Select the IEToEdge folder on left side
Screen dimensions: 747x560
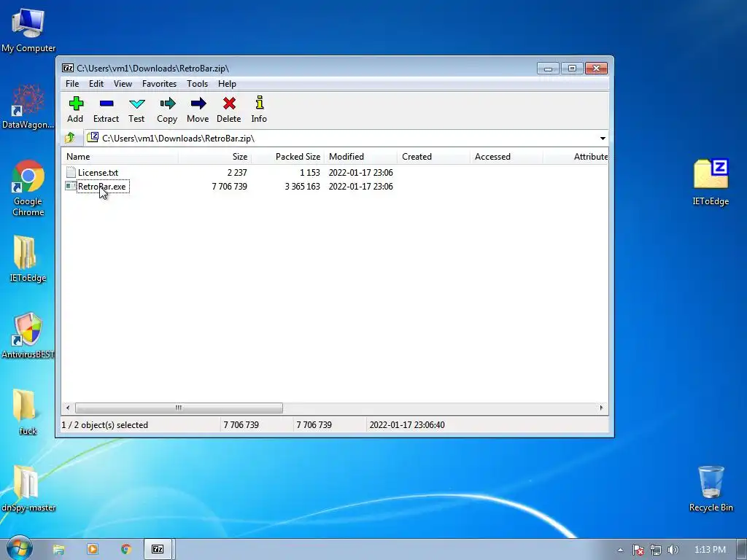pos(27,259)
